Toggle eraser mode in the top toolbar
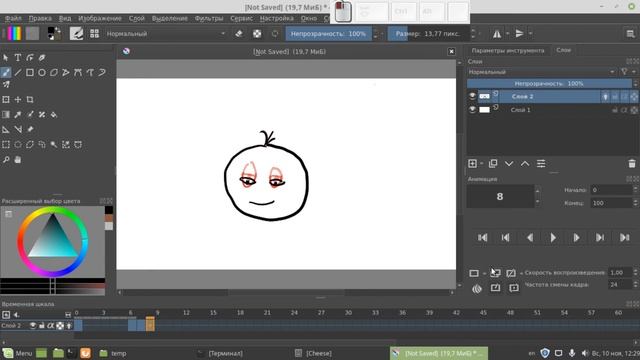Image resolution: width=640 pixels, height=360 pixels. click(239, 33)
